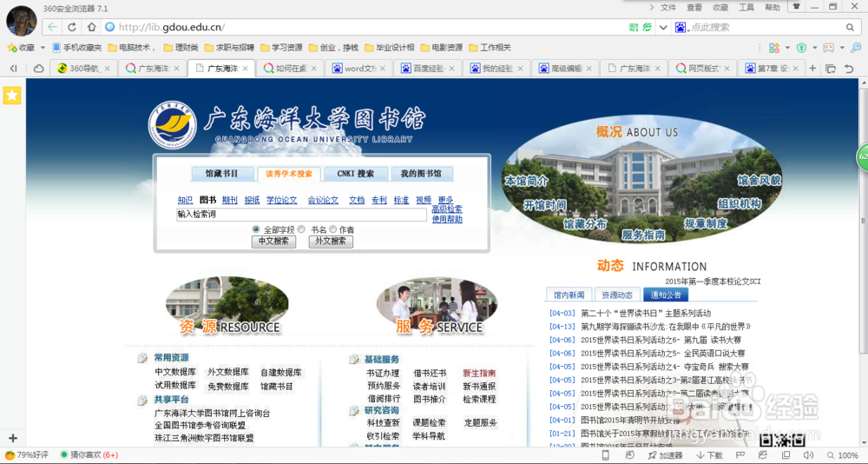
Task: Expand the address bar history dropdown arrow
Action: 662,27
